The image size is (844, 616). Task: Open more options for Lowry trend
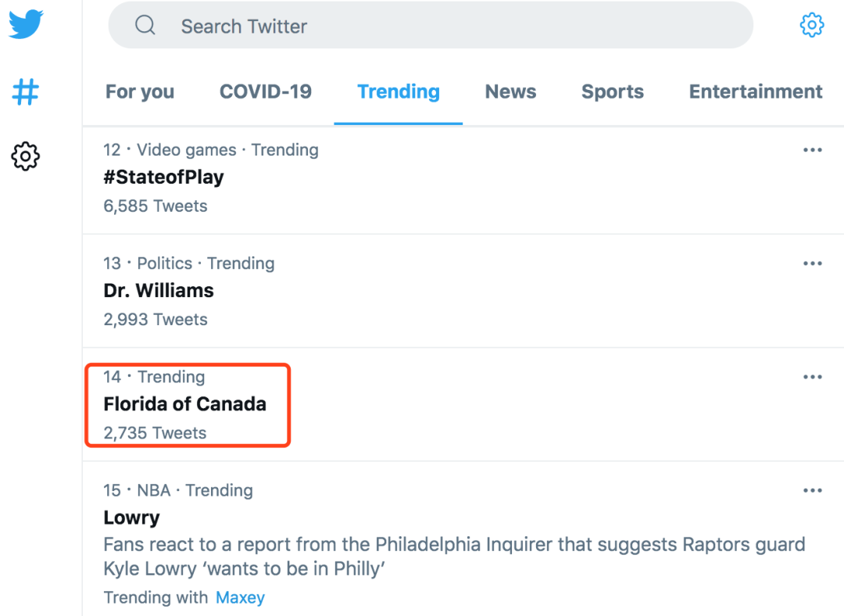click(812, 491)
